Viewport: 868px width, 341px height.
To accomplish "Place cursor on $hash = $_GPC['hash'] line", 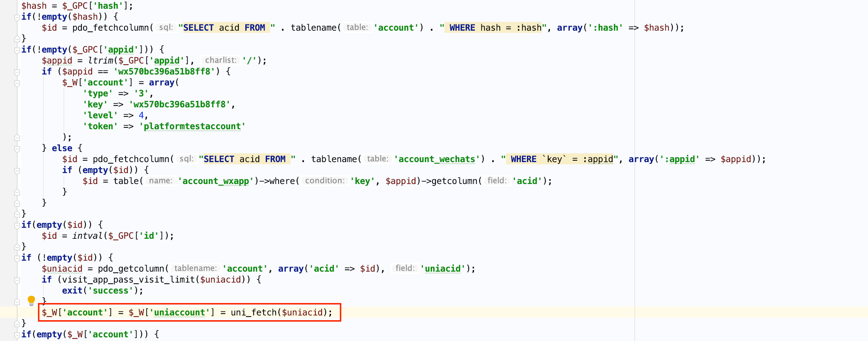I will (x=77, y=6).
